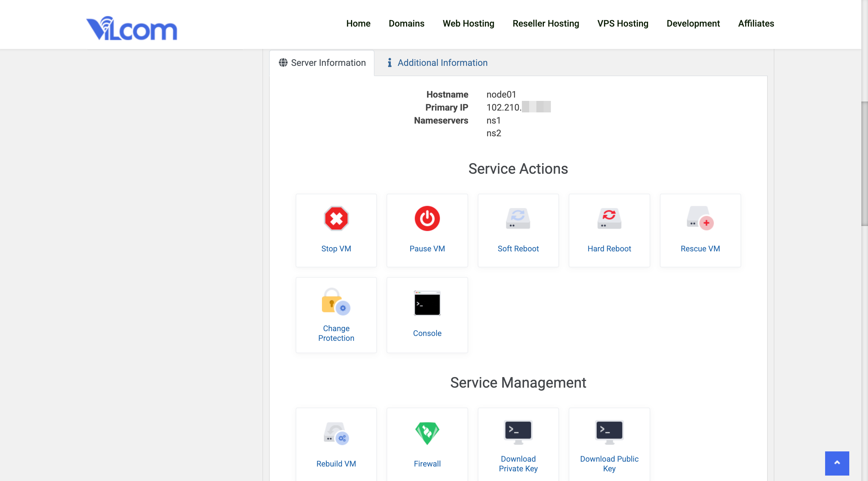868x481 pixels.
Task: Click the Vilcom logo to go home
Action: (131, 28)
